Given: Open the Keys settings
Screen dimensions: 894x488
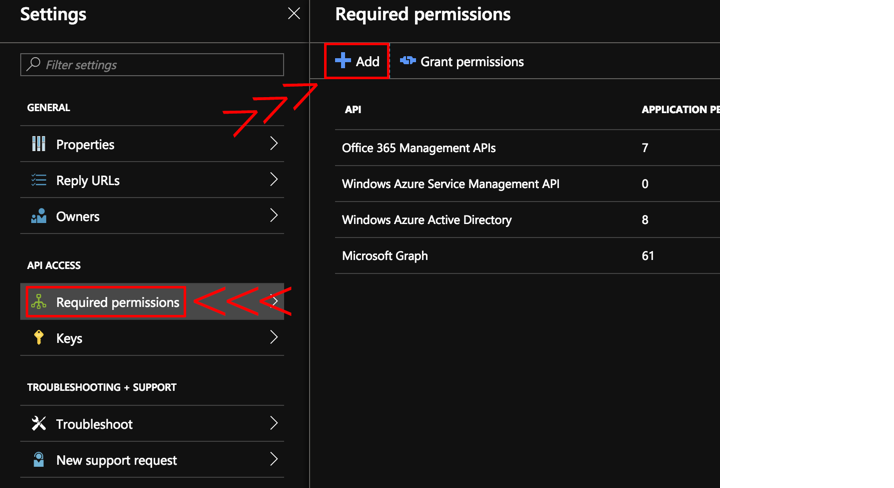Looking at the screenshot, I should click(152, 337).
